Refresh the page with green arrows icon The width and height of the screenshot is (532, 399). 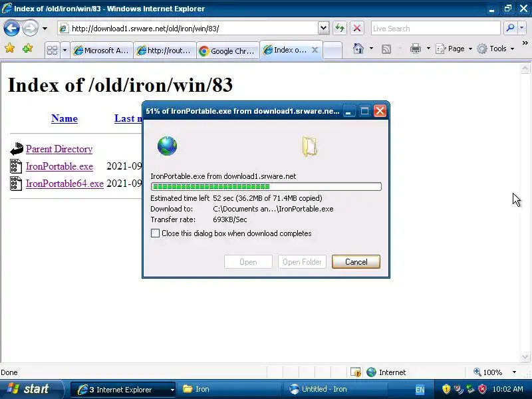pos(340,28)
